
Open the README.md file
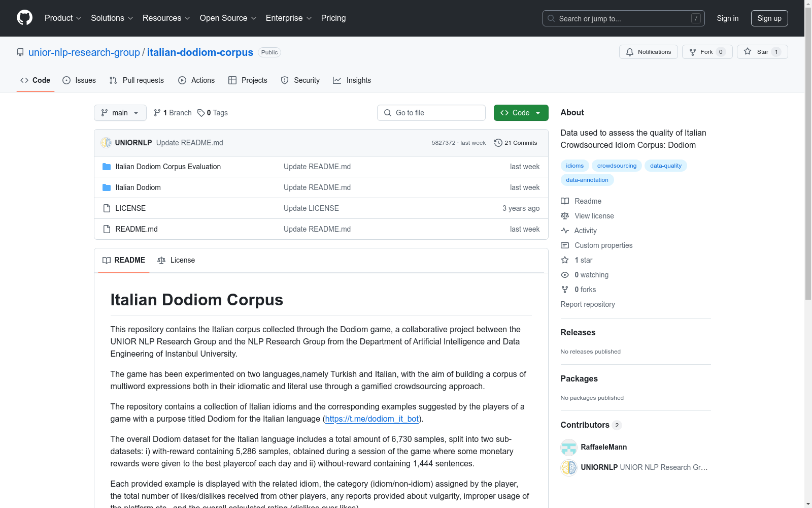pos(137,229)
